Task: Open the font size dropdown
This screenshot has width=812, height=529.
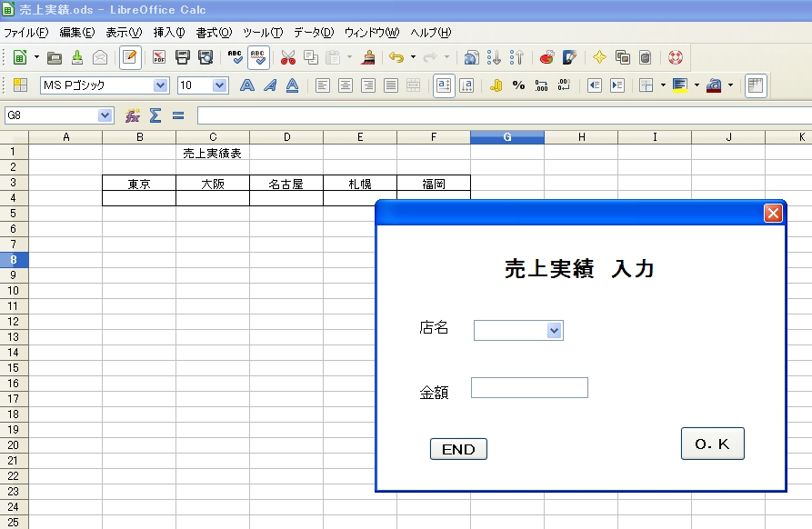Action: 219,85
